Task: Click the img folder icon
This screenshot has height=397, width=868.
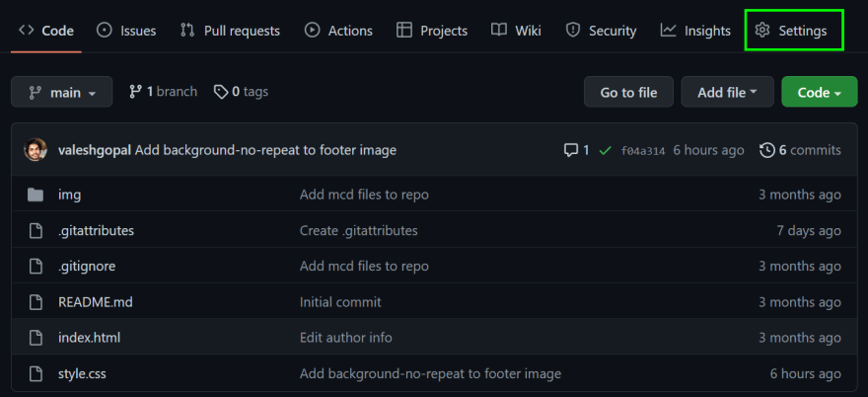Action: tap(36, 195)
